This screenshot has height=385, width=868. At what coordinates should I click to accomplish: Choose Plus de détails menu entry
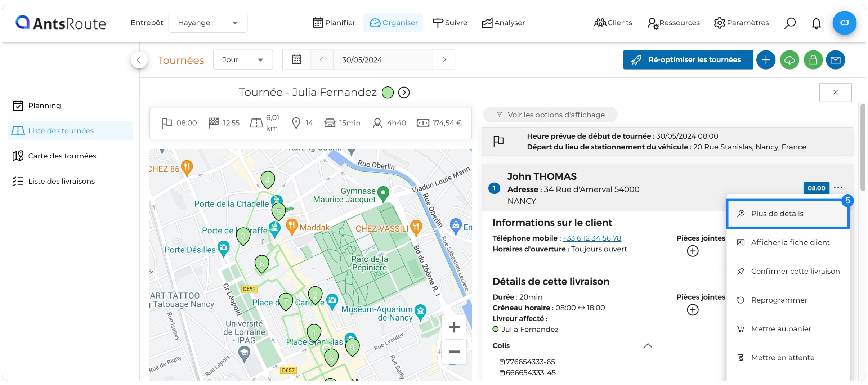788,214
